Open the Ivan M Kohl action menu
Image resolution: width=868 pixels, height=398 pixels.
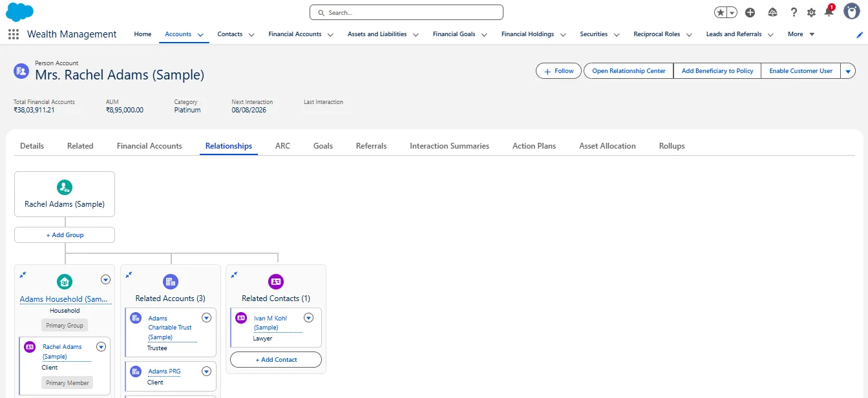(x=308, y=317)
